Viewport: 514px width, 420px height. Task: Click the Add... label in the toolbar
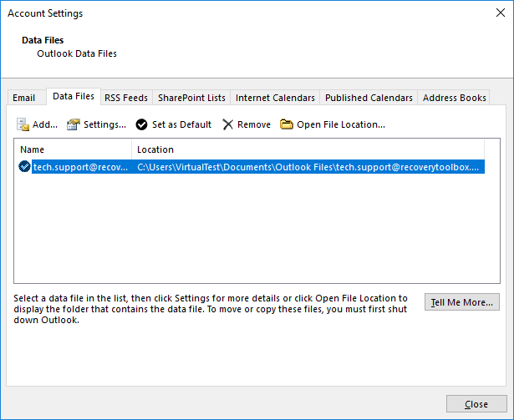point(45,124)
